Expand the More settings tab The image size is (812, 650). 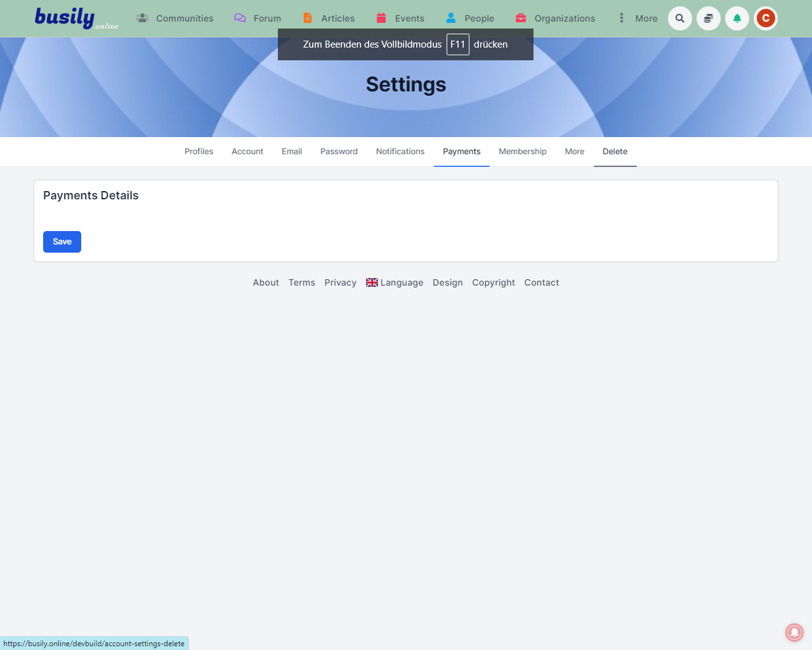(574, 152)
